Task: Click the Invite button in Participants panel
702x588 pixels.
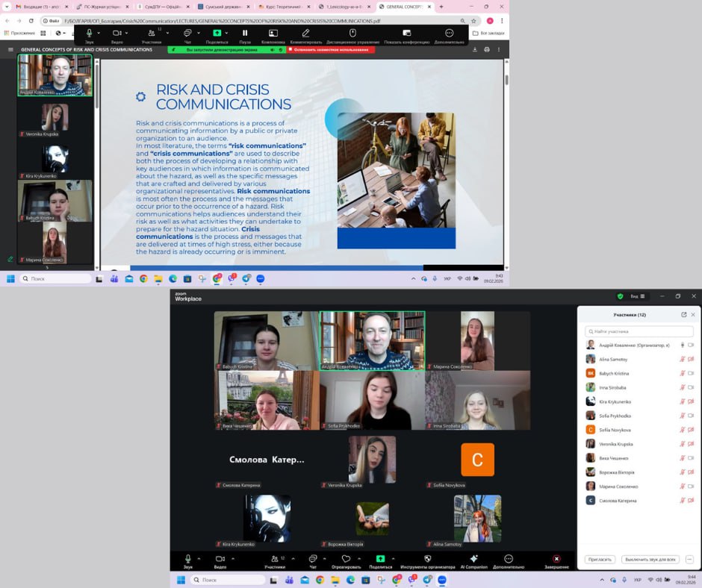Action: click(x=600, y=559)
